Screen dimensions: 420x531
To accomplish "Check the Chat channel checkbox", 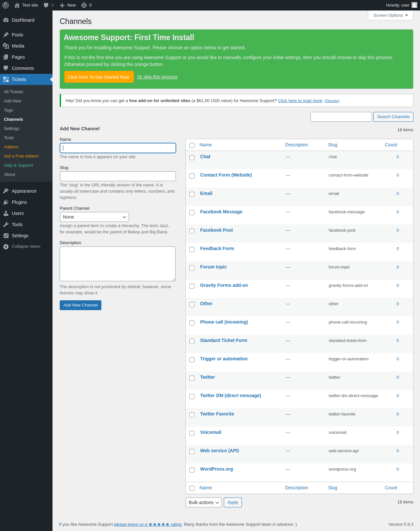I will [192, 158].
